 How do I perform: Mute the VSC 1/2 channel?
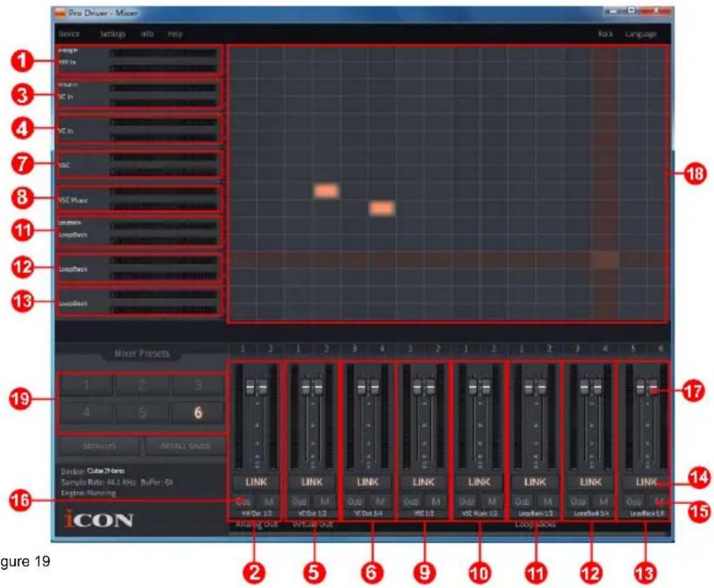[436, 501]
